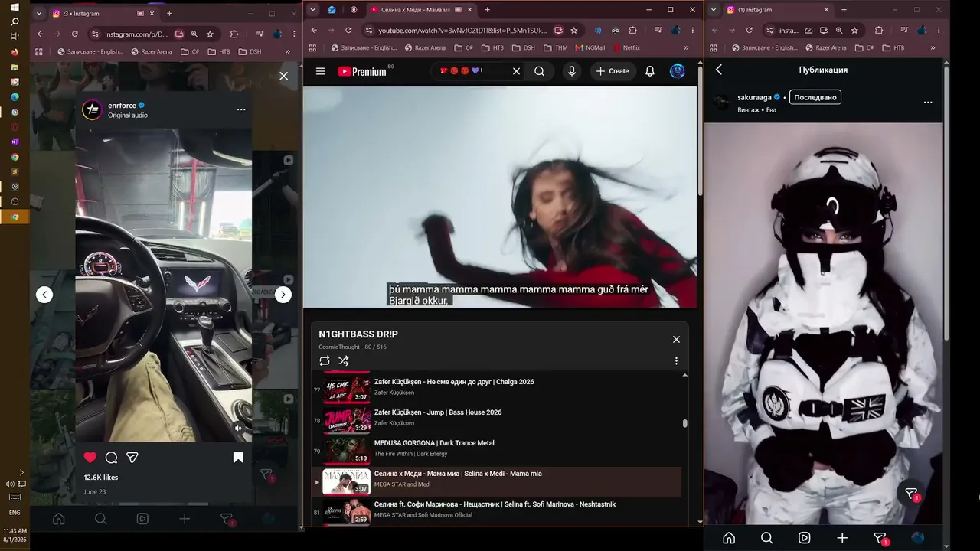Go to next slide of enrforce post
This screenshot has height=551, width=980.
point(283,295)
